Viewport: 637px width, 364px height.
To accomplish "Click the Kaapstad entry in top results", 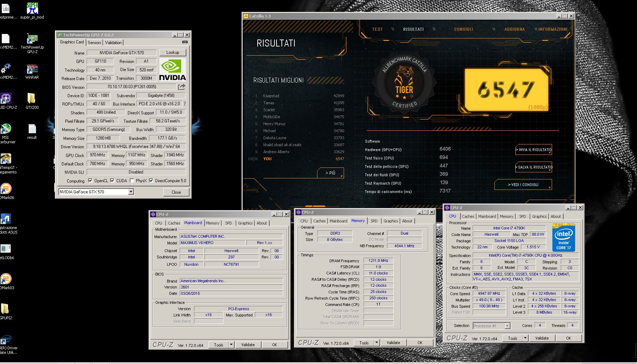I will (x=300, y=96).
